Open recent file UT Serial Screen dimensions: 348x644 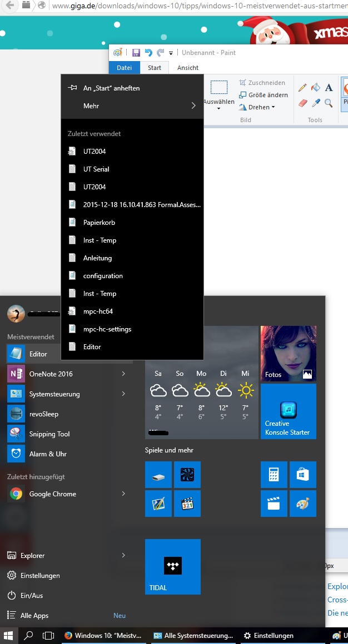coord(132,169)
